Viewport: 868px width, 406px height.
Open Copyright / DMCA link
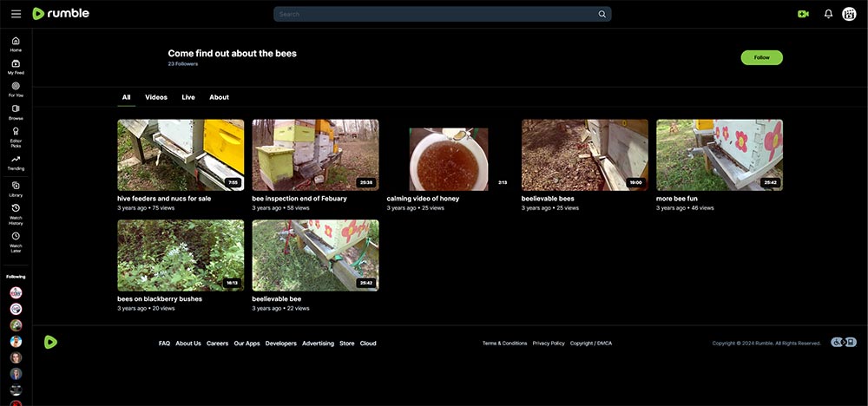click(x=591, y=344)
